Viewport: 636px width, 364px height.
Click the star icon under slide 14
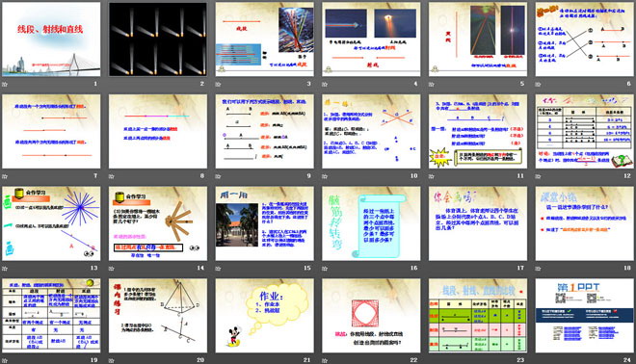point(111,269)
